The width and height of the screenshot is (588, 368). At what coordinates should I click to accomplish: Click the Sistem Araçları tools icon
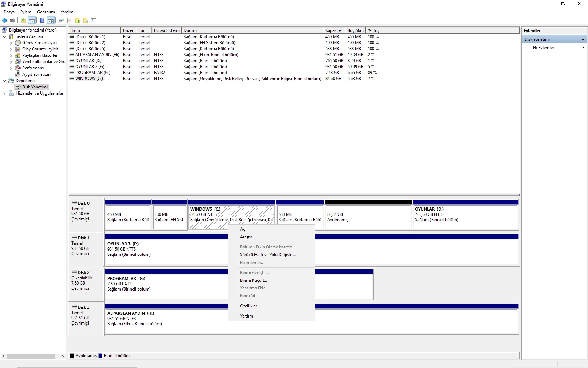[11, 36]
